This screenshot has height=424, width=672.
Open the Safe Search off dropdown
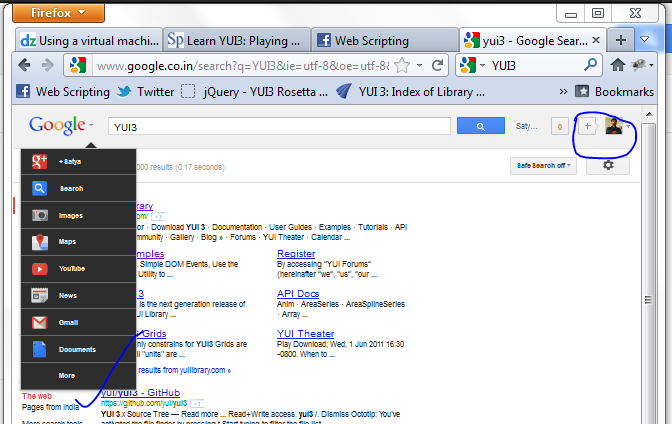coord(543,165)
